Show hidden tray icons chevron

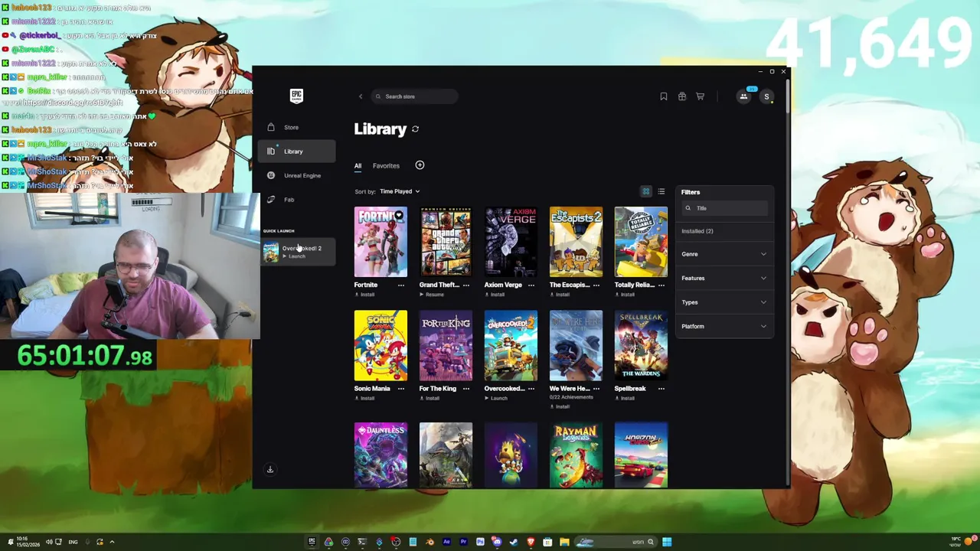112,542
